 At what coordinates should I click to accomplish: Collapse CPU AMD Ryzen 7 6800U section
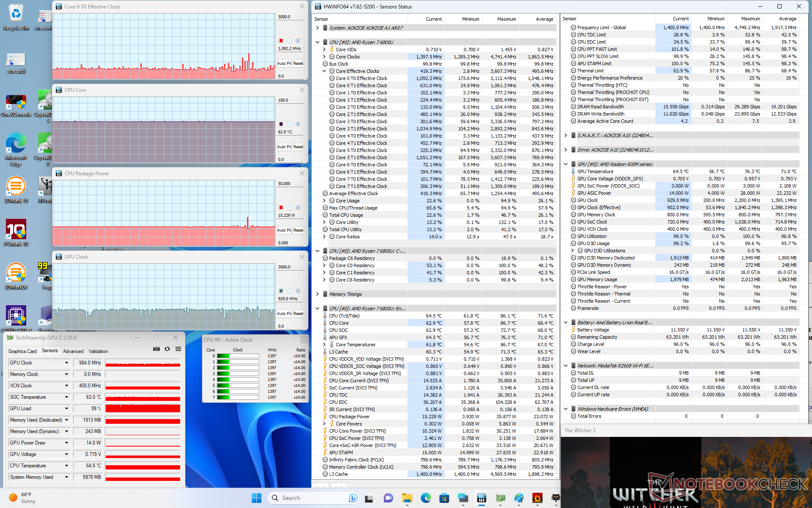pos(317,42)
